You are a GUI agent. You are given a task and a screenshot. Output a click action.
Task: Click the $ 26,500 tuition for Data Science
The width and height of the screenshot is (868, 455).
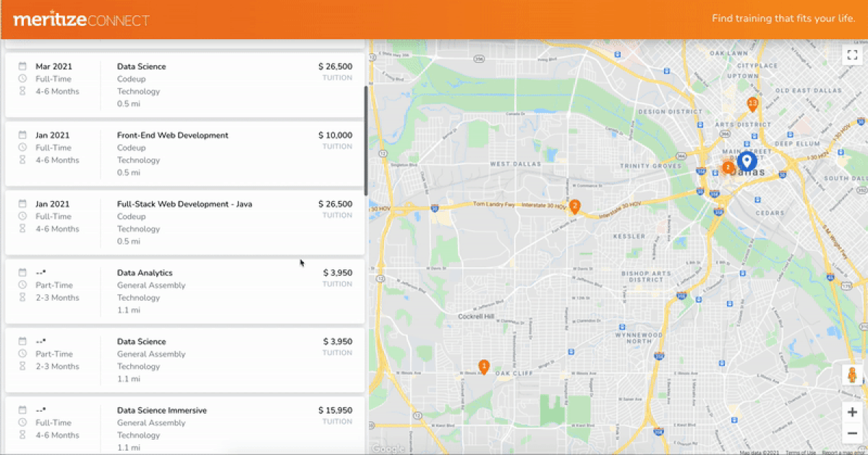[335, 67]
